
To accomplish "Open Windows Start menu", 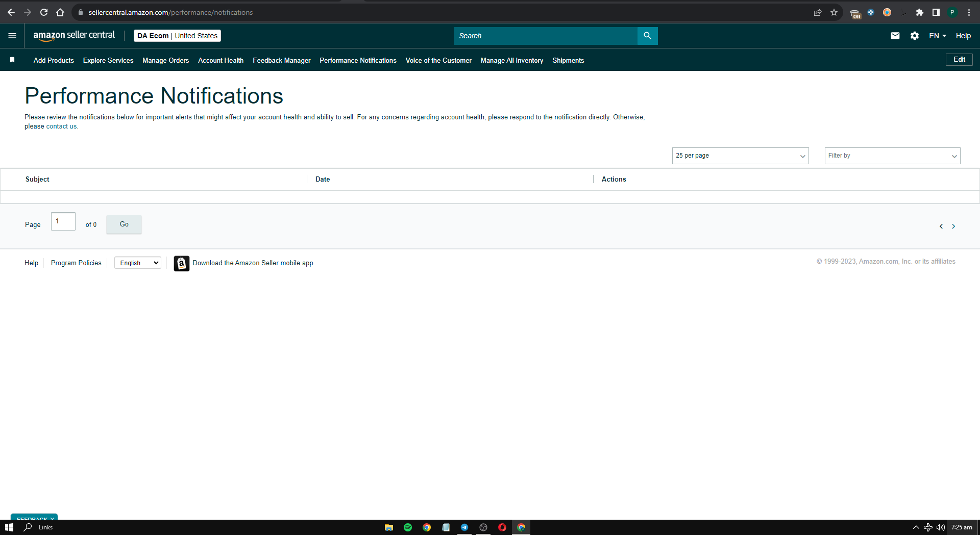I will [9, 527].
